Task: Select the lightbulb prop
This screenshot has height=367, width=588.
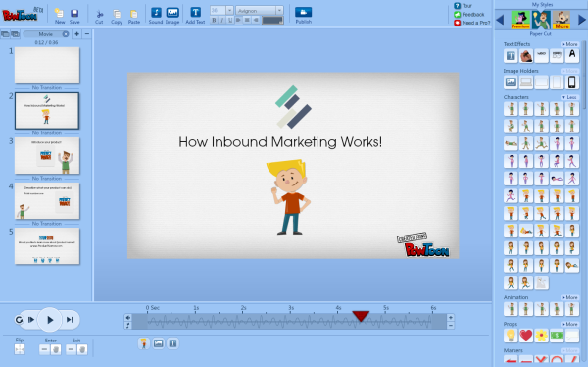Action: 511,335
